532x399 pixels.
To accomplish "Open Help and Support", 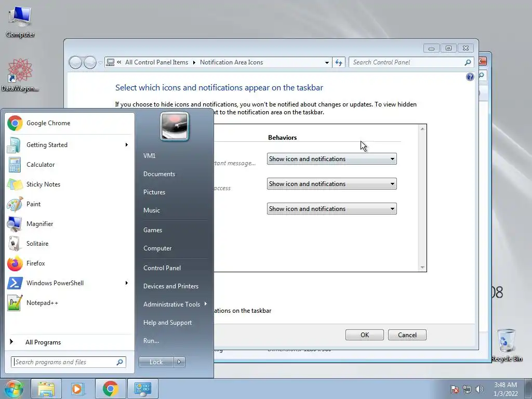I will (x=168, y=323).
